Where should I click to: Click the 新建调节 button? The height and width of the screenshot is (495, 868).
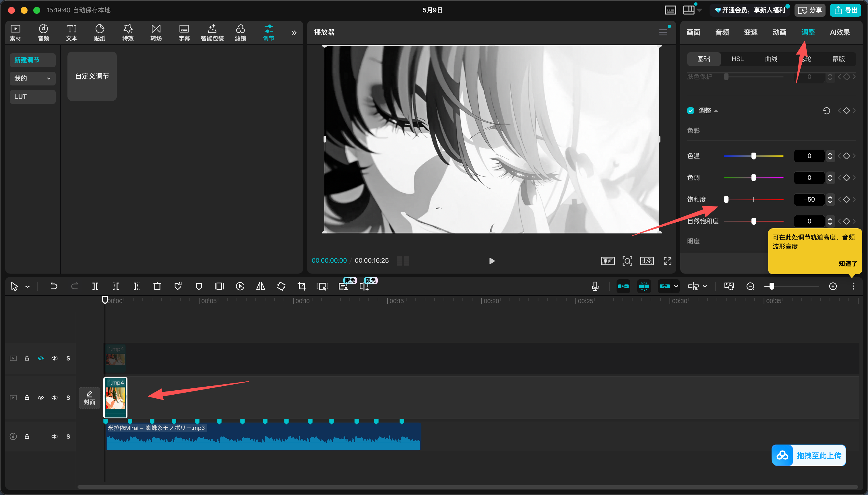click(33, 60)
